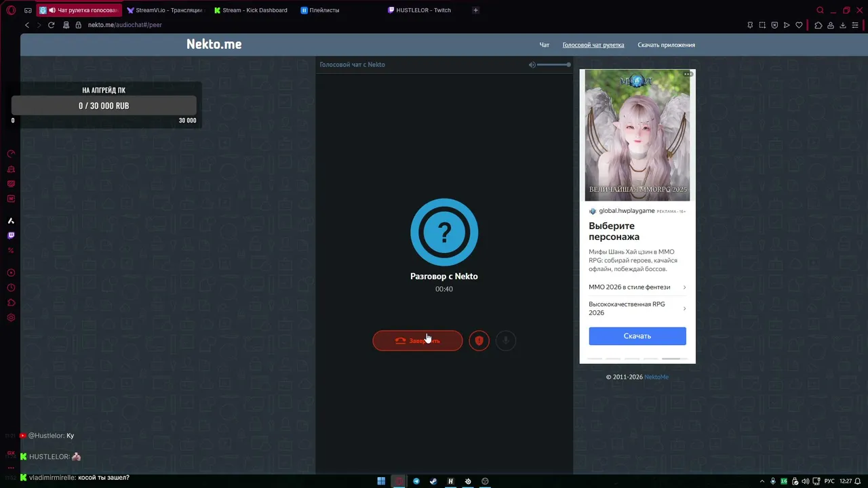This screenshot has width=868, height=488.
Task: Open the Голосовой чат рулетка link
Action: (x=593, y=45)
